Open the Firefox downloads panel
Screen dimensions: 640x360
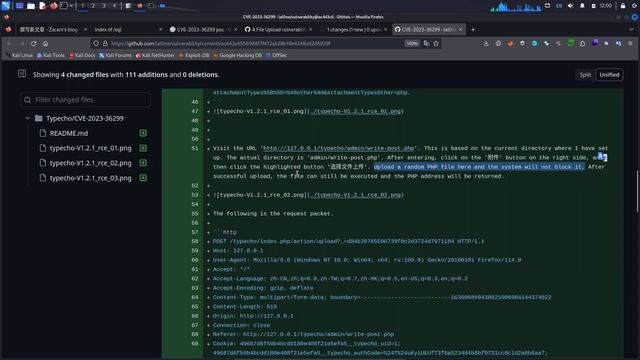click(x=486, y=43)
